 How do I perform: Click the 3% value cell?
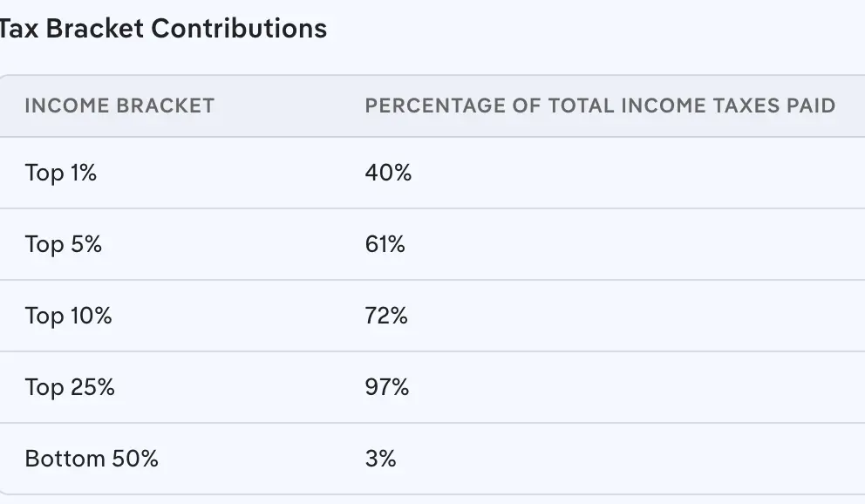[x=381, y=459]
